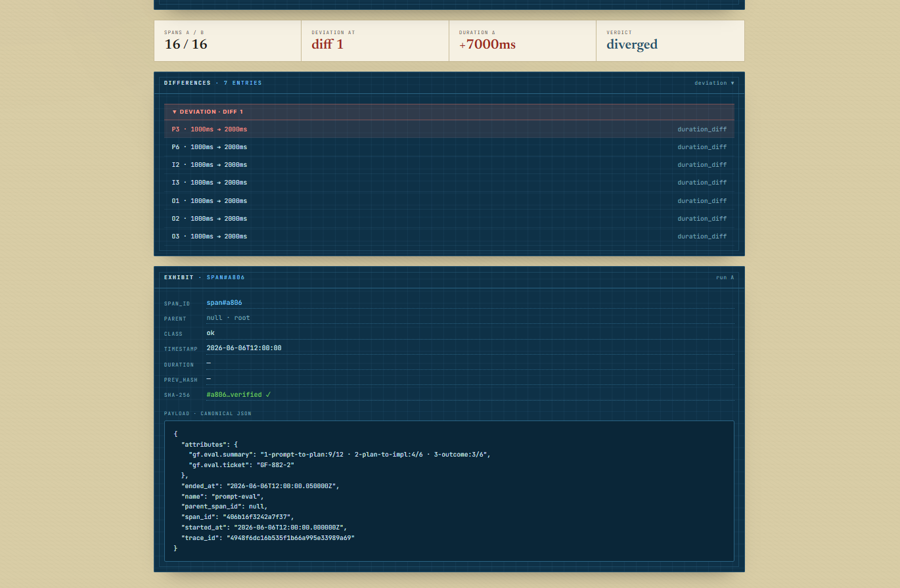Image resolution: width=900 pixels, height=588 pixels.
Task: Click the timestamp value 2026-06-06T12:00:00
Action: click(244, 348)
